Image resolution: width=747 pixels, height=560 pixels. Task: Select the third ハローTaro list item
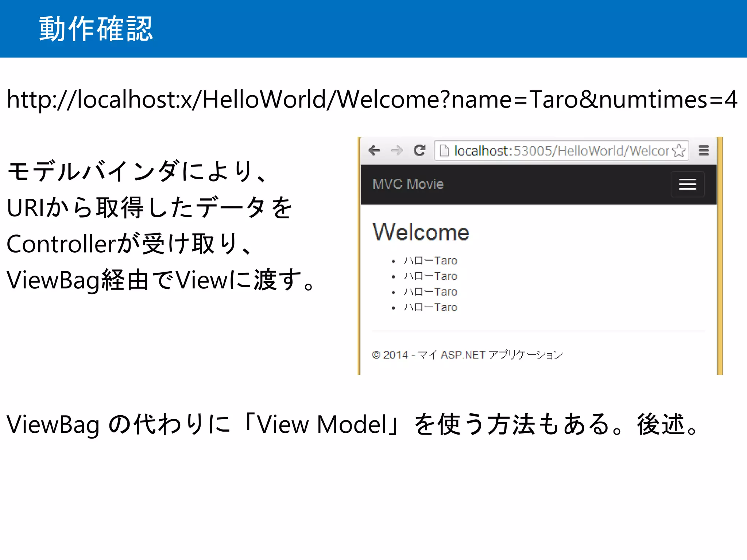click(x=430, y=292)
